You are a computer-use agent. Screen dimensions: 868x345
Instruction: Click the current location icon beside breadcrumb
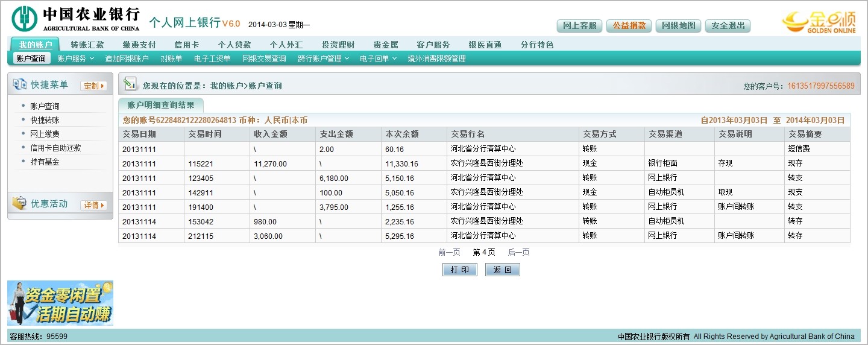point(130,85)
